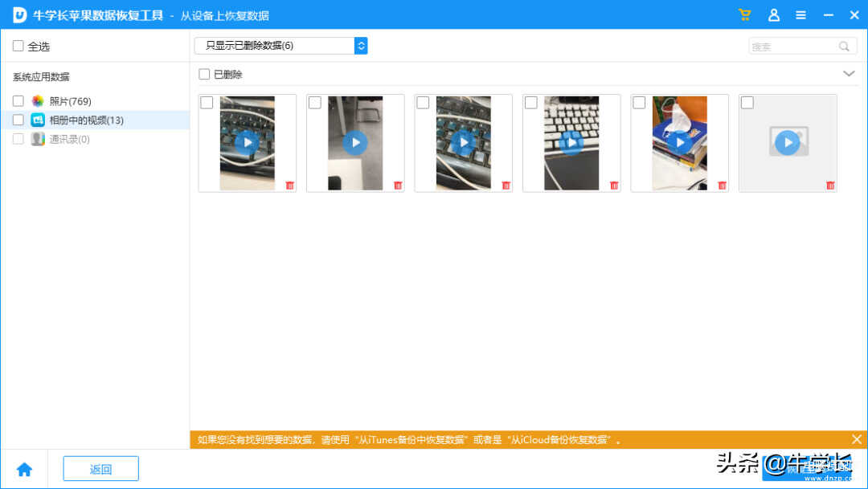Toggle the 全选 select-all checkbox
The height and width of the screenshot is (489, 868).
(18, 47)
